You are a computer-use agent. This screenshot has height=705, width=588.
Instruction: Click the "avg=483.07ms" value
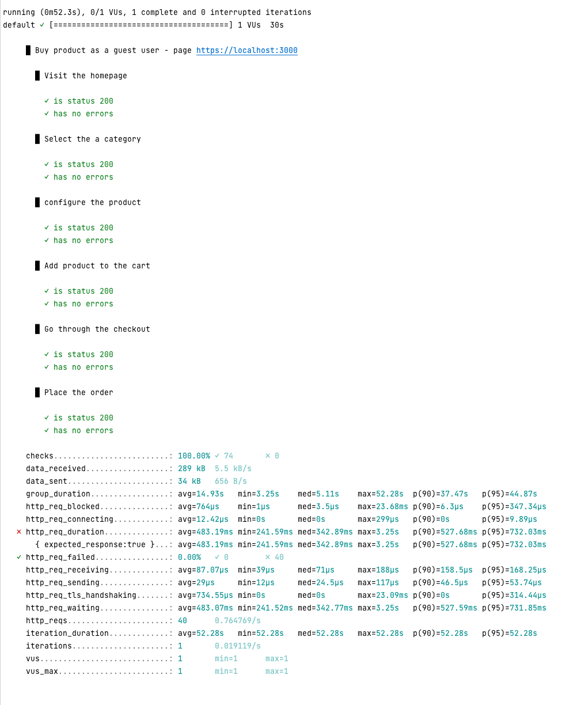tap(205, 608)
